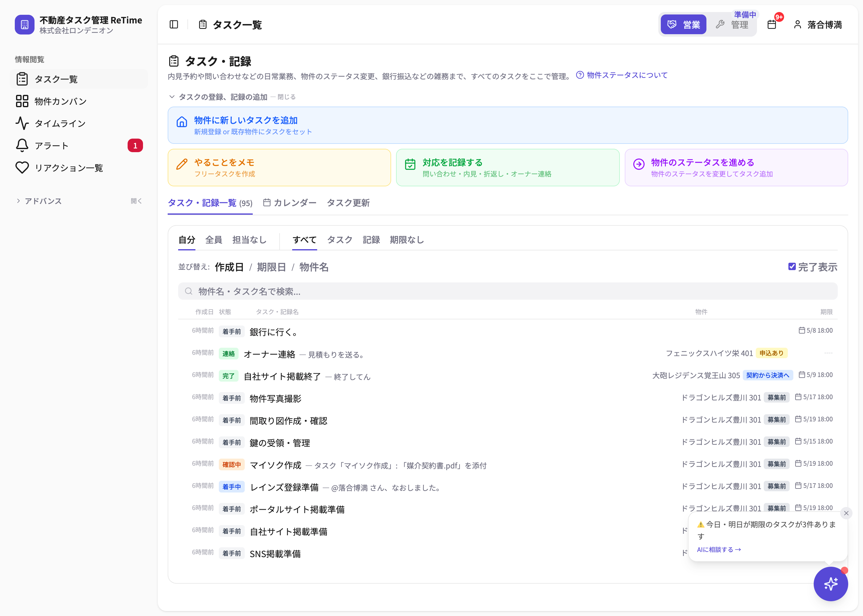
Task: Collapse the タスクの登録、記録の追加 section
Action: point(232,97)
